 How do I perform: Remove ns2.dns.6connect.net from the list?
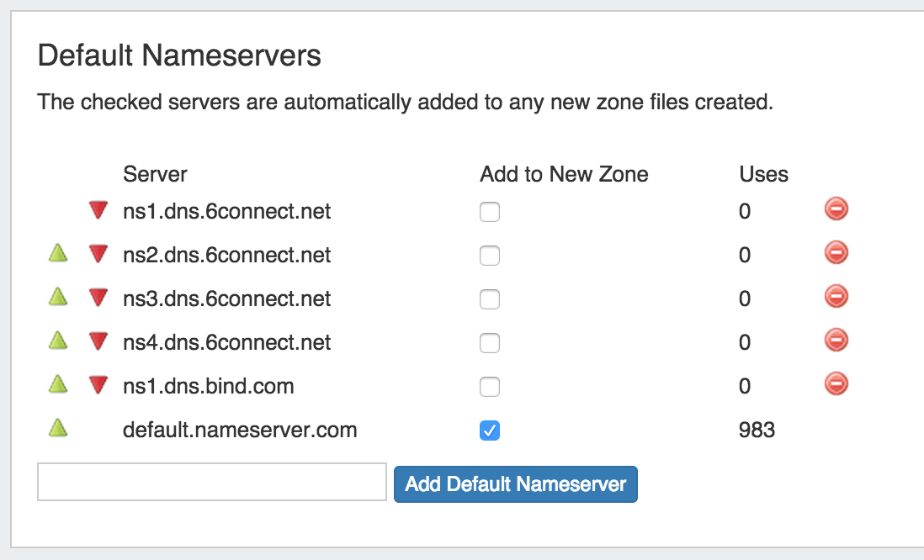(x=836, y=253)
